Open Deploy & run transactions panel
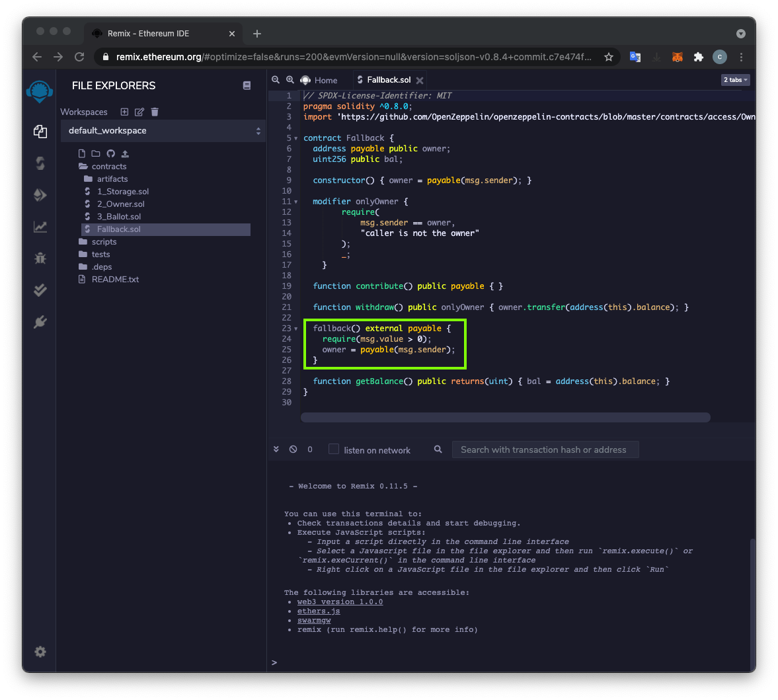Screen dimensions: 778x700 click(x=40, y=195)
